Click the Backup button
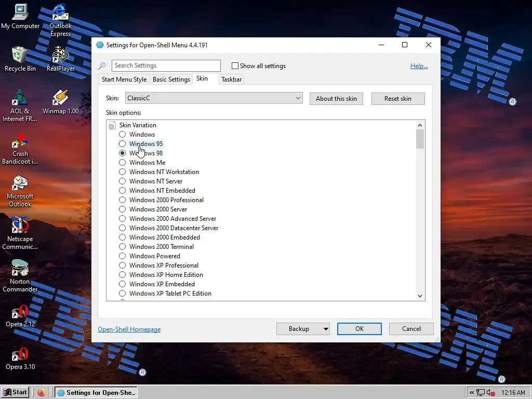532x399 pixels. pyautogui.click(x=299, y=329)
